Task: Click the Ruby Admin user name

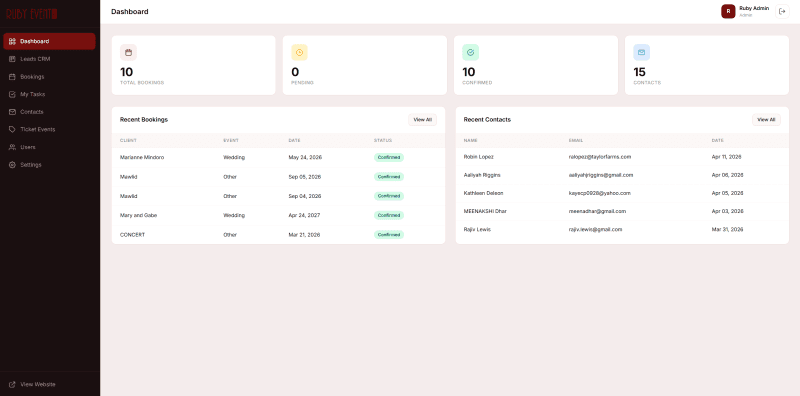Action: [754, 8]
